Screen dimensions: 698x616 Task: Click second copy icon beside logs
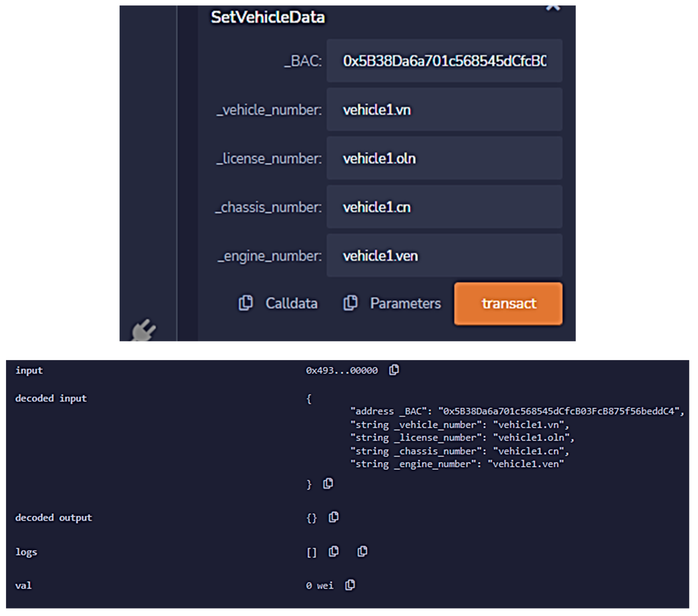(x=362, y=551)
